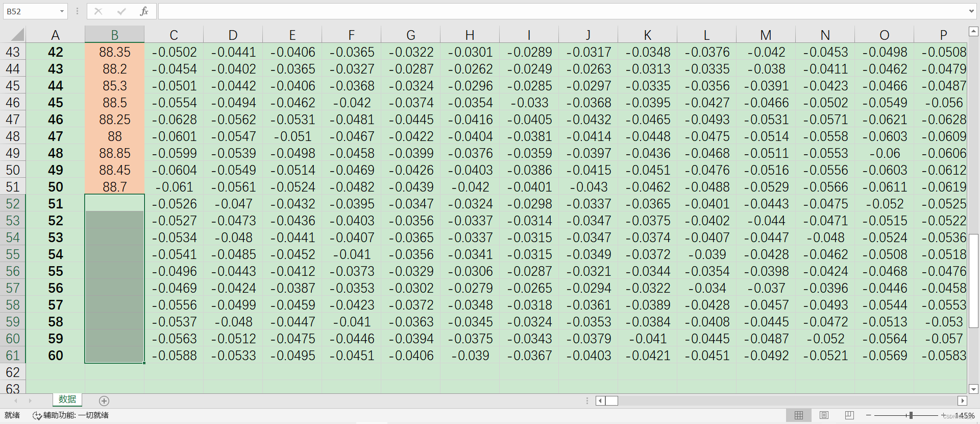Click the next sheet navigation arrow
Viewport: 980px width, 424px height.
(x=30, y=401)
